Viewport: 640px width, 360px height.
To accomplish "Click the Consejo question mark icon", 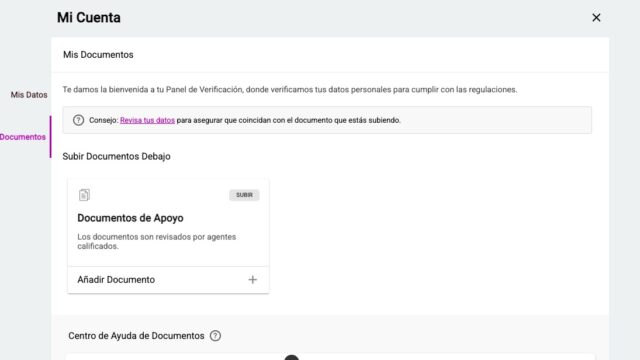I will tap(78, 120).
